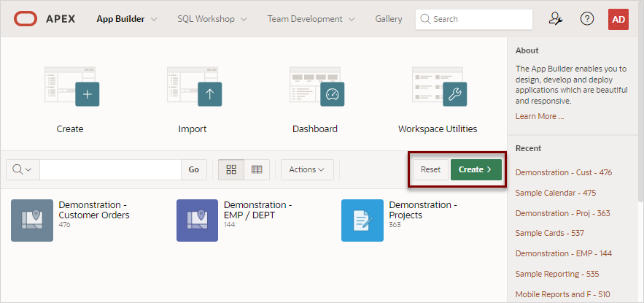Open recent Sample Calendar - 475
The height and width of the screenshot is (303, 644).
(556, 193)
